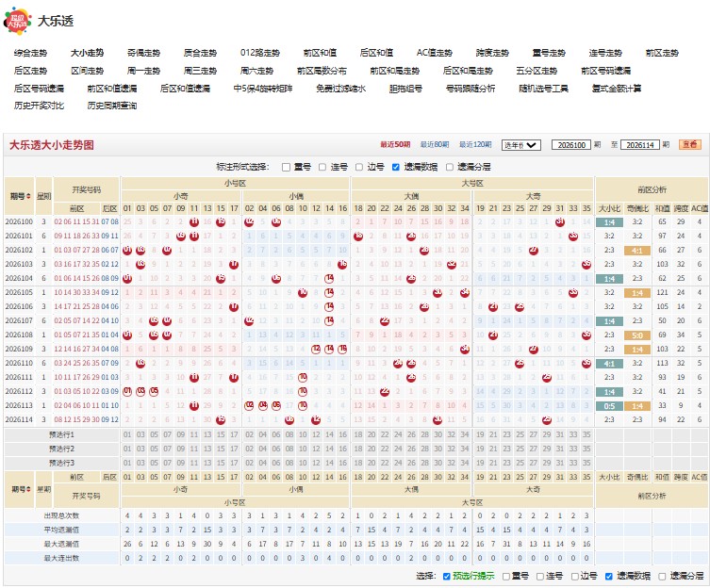Show the 最近80期 results link
The image size is (710, 588).
pos(435,145)
